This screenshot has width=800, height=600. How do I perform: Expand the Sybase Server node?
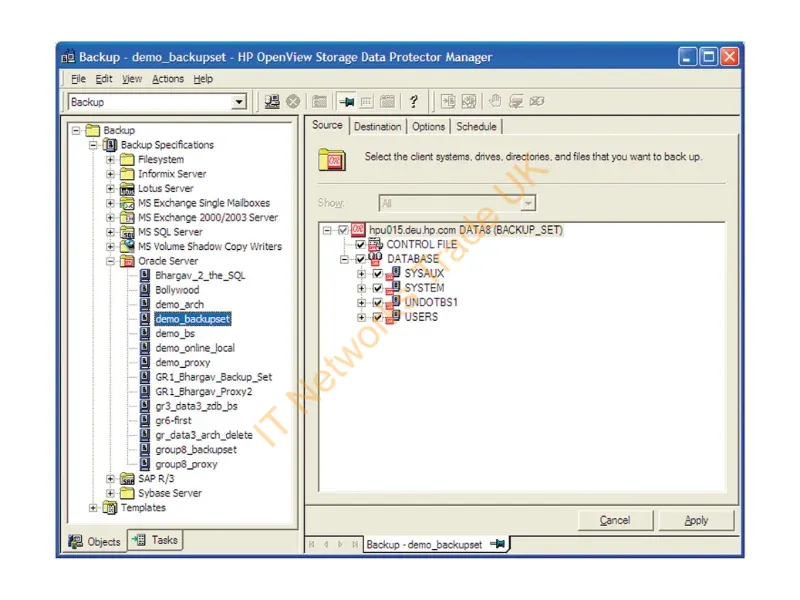(x=110, y=493)
